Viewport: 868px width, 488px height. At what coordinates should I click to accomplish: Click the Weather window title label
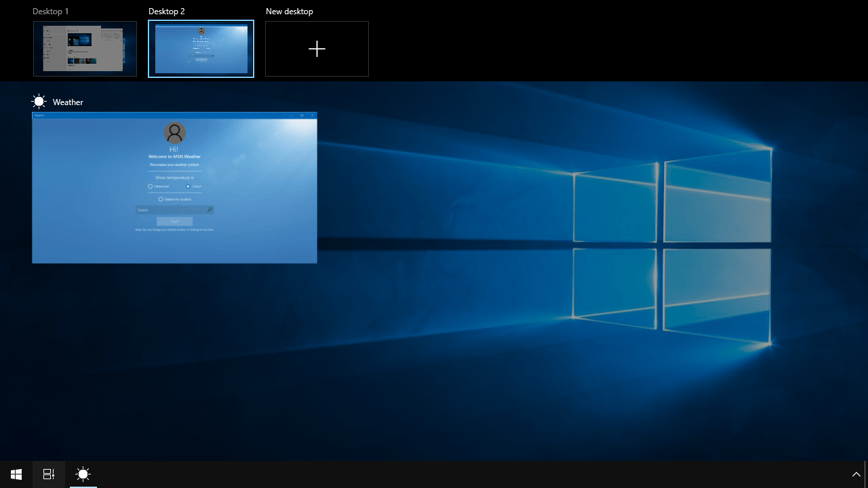pyautogui.click(x=68, y=102)
